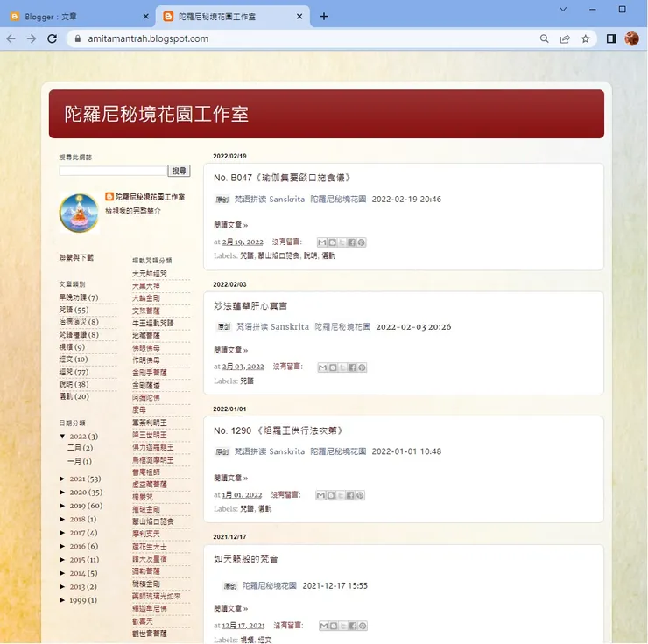
Task: Share this page from the address bar
Action: pyautogui.click(x=565, y=38)
